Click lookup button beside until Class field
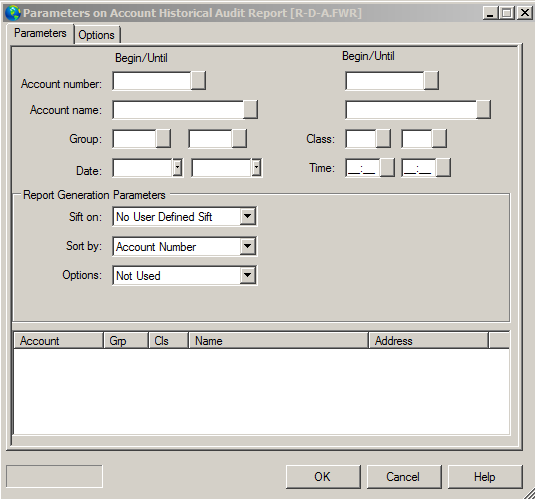 439,139
